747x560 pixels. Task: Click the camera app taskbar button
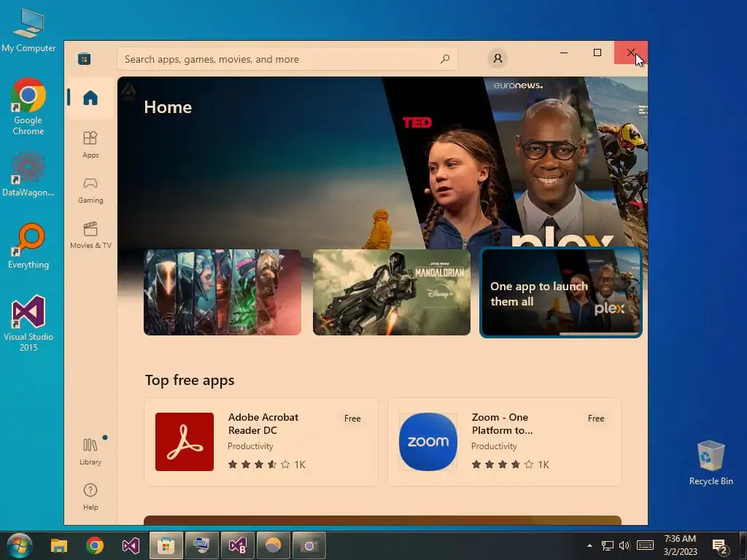(x=309, y=545)
